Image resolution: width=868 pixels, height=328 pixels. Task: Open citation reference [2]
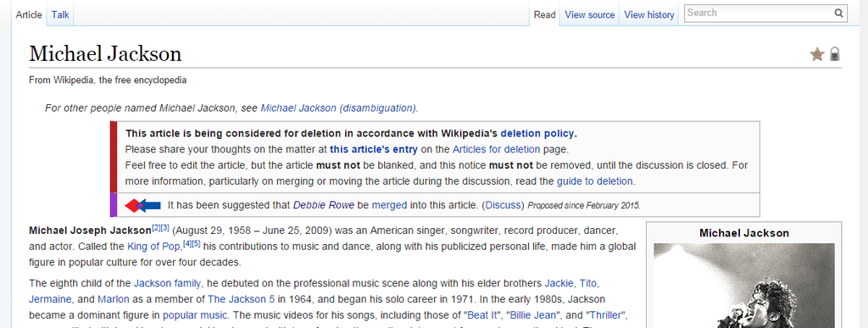pyautogui.click(x=156, y=227)
